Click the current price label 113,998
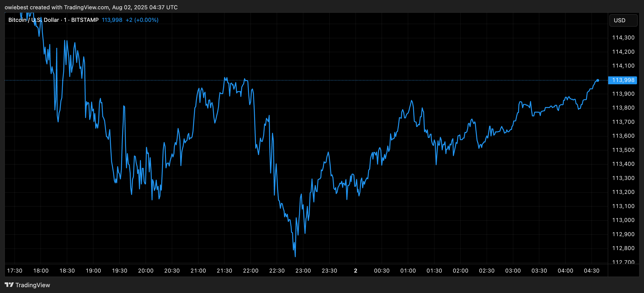 point(623,80)
